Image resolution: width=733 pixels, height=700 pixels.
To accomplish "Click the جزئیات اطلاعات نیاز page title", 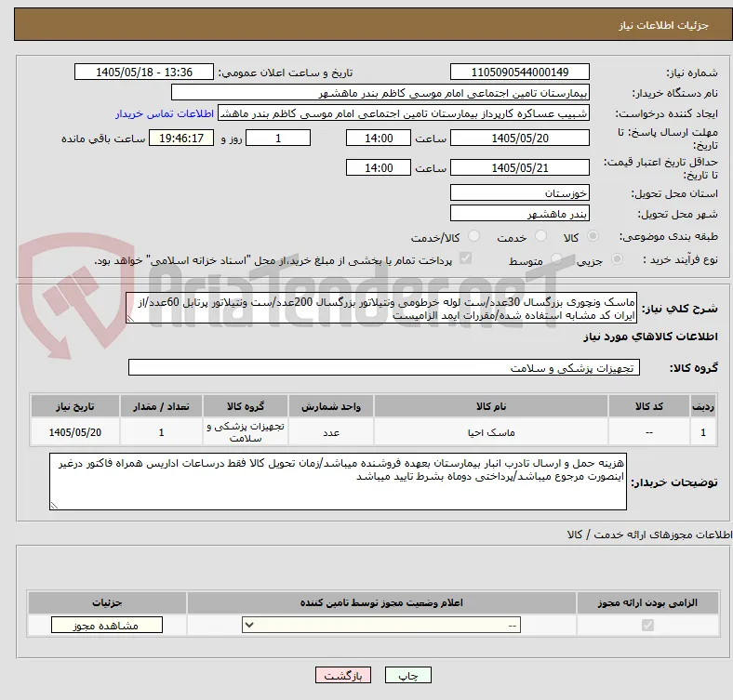I will pos(664,25).
